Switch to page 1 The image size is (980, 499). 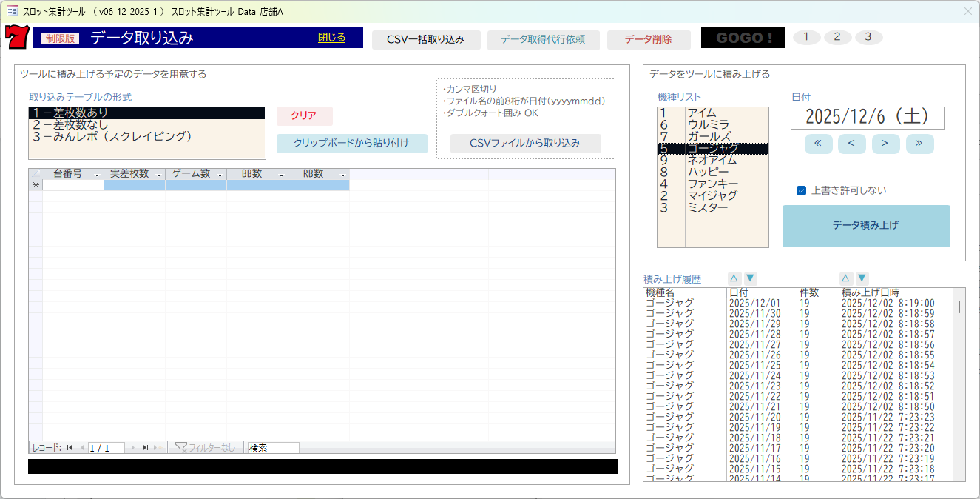(806, 36)
